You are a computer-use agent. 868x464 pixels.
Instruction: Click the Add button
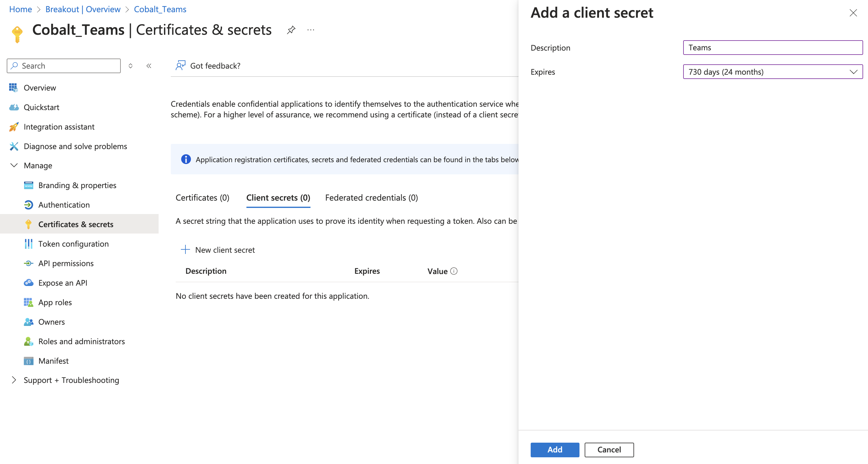pos(554,450)
